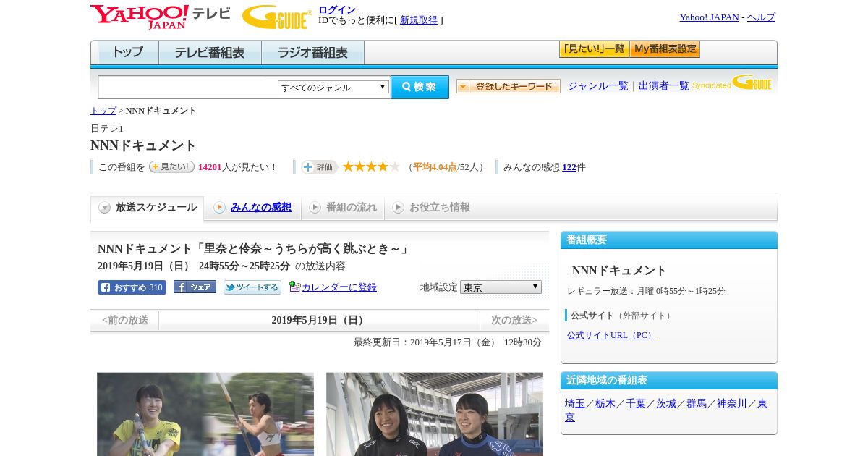Viewport: 868px width, 456px height.
Task: Open the 出演者一覧 link
Action: point(664,86)
